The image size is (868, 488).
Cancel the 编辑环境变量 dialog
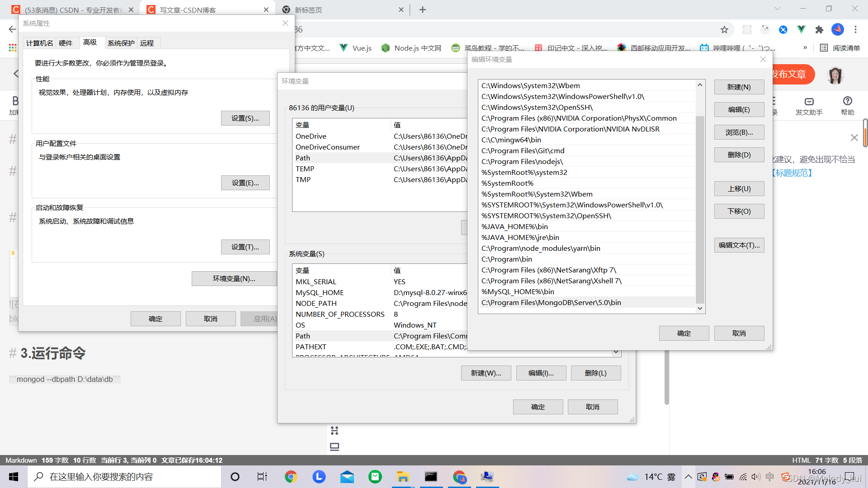point(739,333)
